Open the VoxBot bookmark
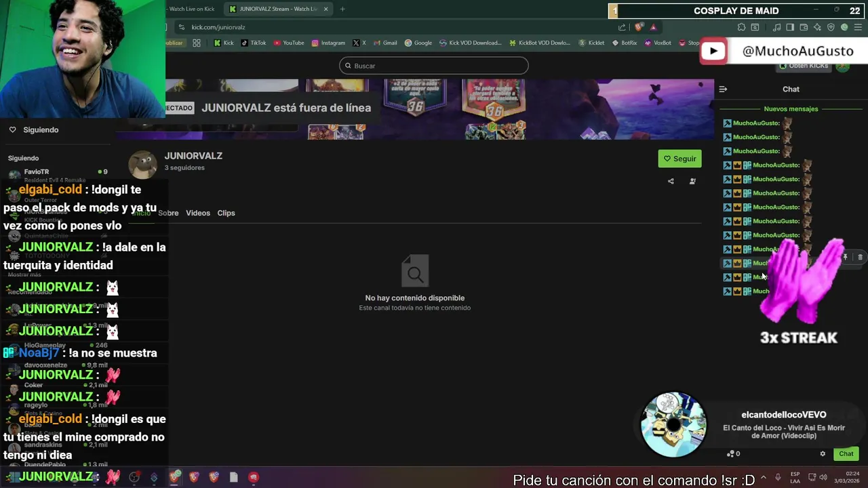Image resolution: width=868 pixels, height=488 pixels. click(x=658, y=43)
